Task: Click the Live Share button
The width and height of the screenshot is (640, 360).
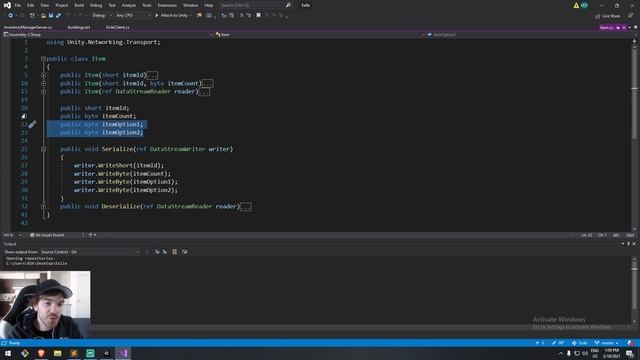Action: pyautogui.click(x=607, y=16)
